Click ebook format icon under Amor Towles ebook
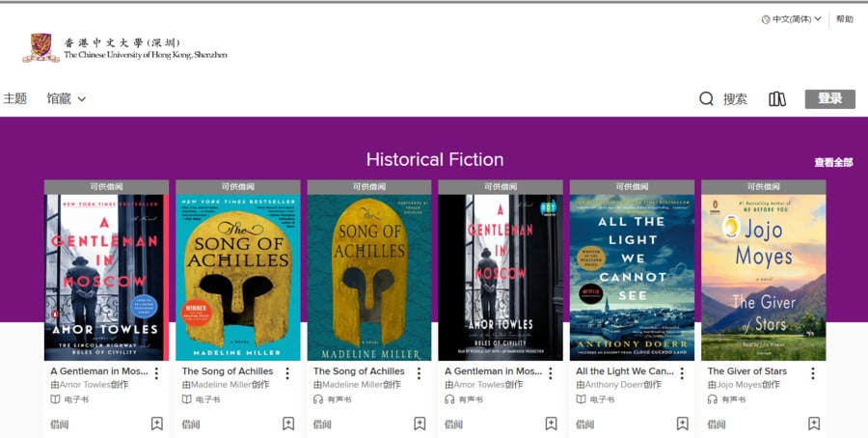 coord(55,399)
